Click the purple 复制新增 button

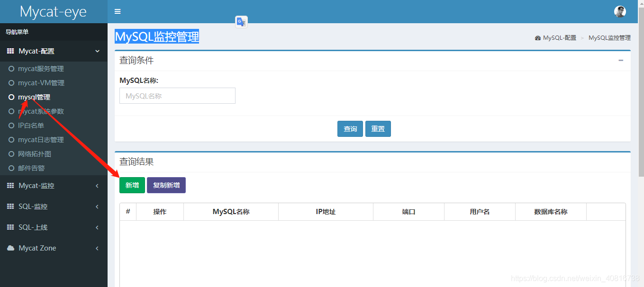pyautogui.click(x=166, y=185)
